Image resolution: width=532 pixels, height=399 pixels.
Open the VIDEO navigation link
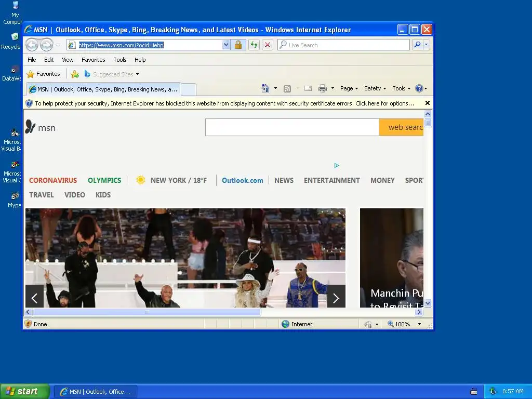point(75,195)
